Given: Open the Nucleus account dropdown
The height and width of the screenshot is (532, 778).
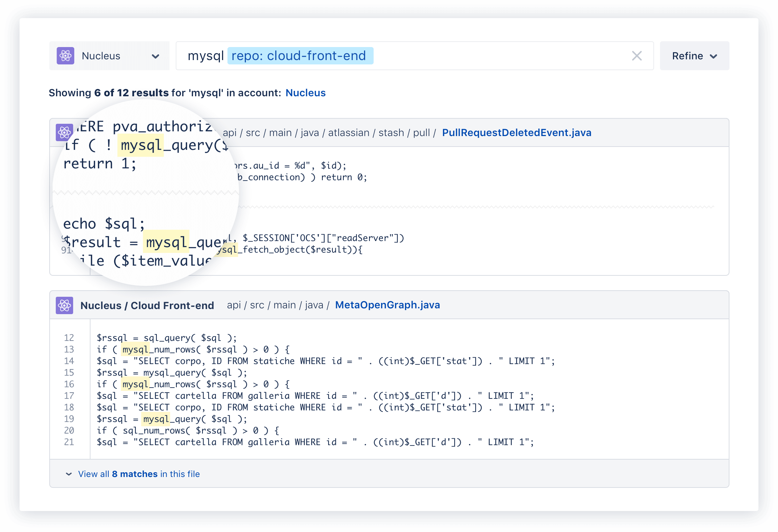Looking at the screenshot, I should (109, 56).
